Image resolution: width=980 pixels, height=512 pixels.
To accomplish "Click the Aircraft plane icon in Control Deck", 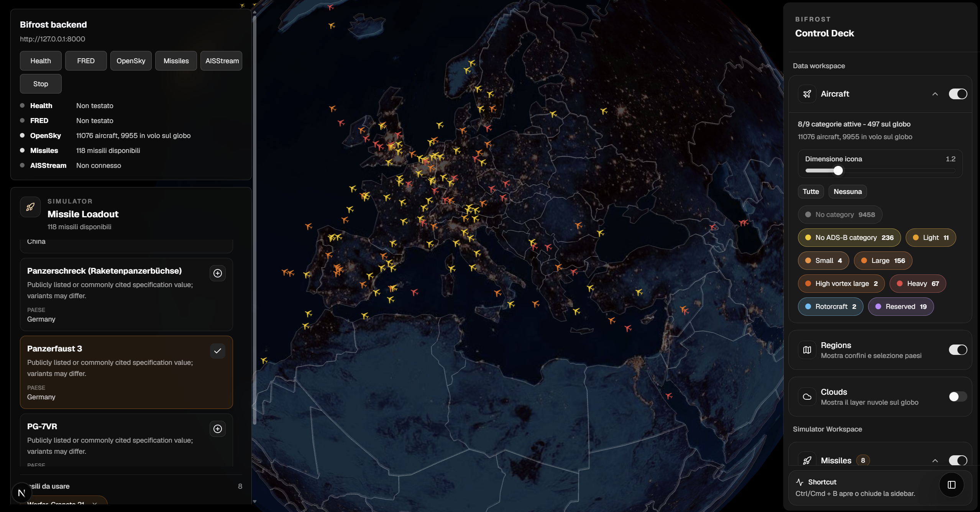I will point(807,94).
